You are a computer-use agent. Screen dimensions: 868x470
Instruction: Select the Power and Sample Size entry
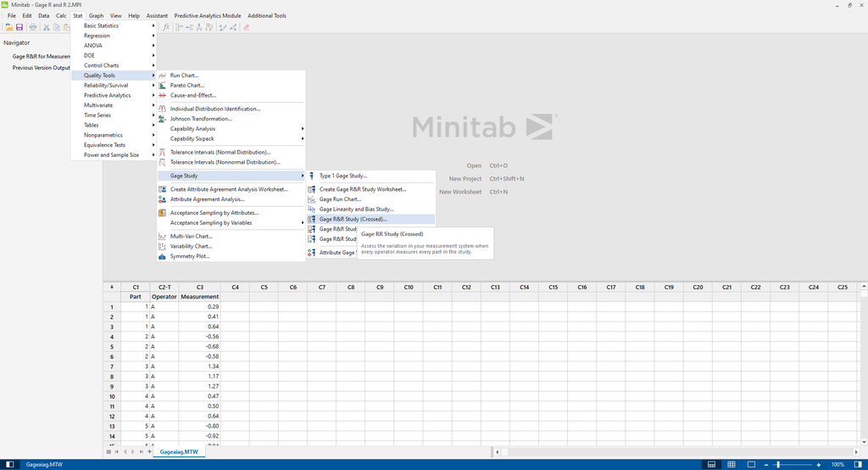click(114, 155)
